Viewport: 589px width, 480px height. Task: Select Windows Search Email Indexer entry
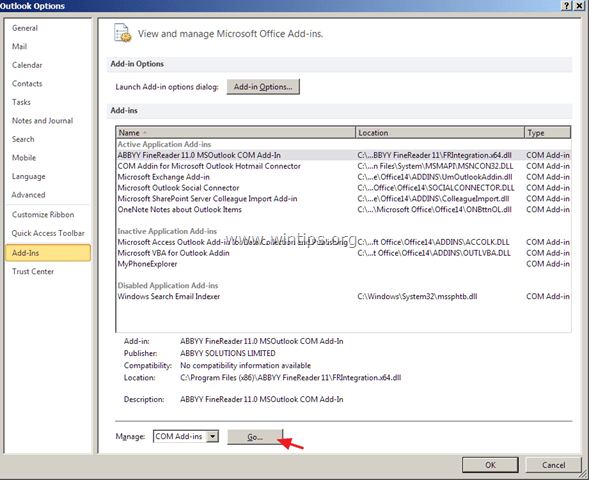click(x=343, y=297)
